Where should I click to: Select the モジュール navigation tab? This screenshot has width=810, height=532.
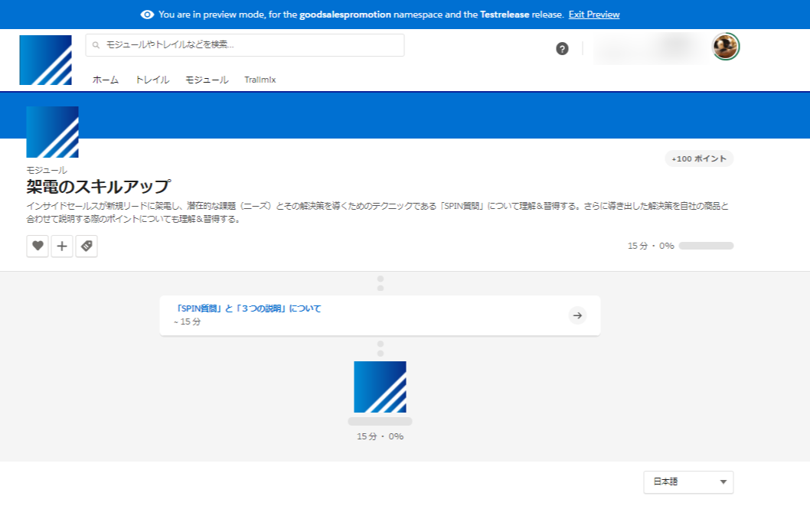(x=207, y=80)
